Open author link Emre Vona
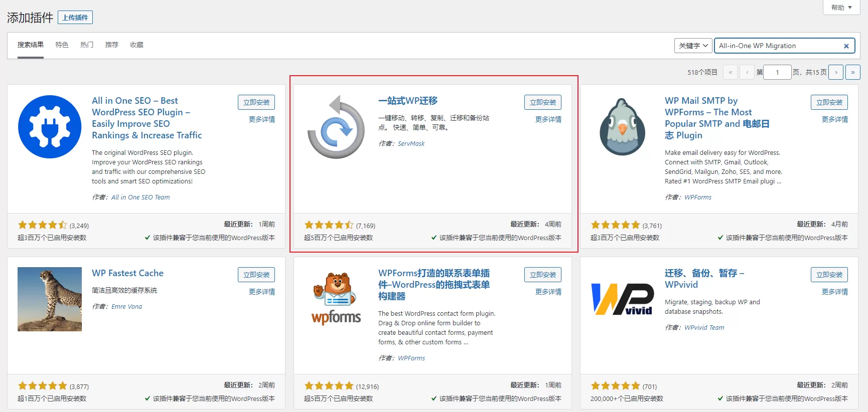Image resolution: width=868 pixels, height=412 pixels. point(126,307)
